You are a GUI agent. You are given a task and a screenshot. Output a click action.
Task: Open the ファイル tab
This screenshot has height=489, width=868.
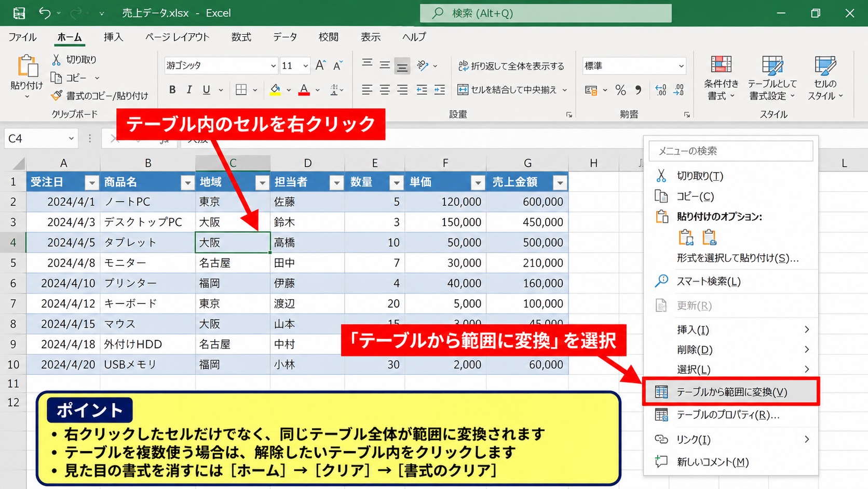pos(22,37)
